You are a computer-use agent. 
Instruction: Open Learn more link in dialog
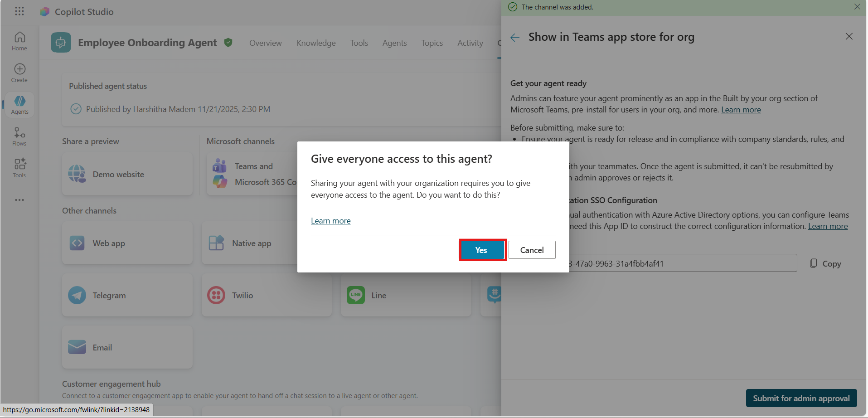(330, 221)
